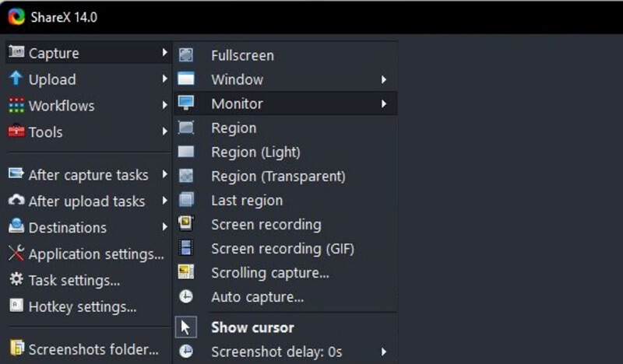Click the Region (Light) icon
623x364 pixels.
pos(186,152)
